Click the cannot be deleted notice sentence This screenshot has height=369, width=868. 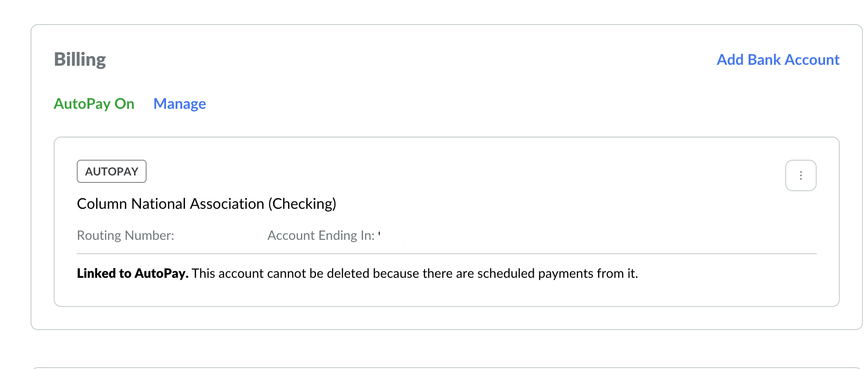click(414, 273)
